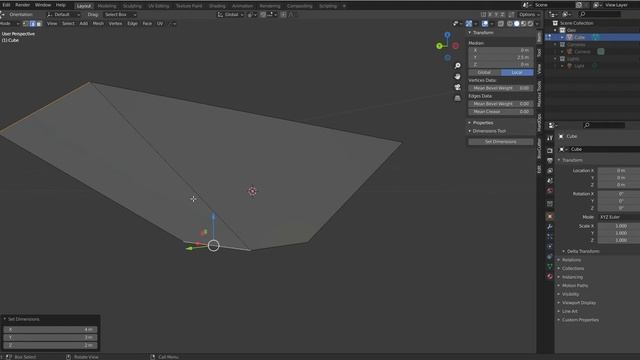Enable material preview shading
640x360 pixels.
(524, 24)
